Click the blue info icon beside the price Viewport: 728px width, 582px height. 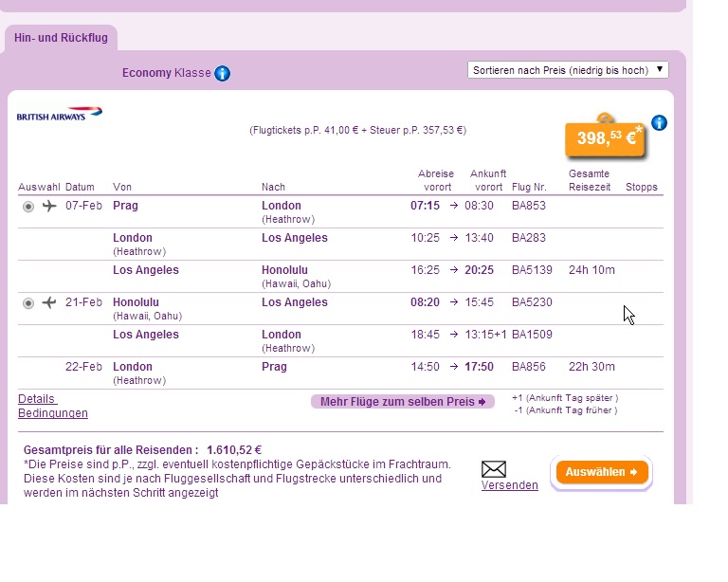click(660, 123)
